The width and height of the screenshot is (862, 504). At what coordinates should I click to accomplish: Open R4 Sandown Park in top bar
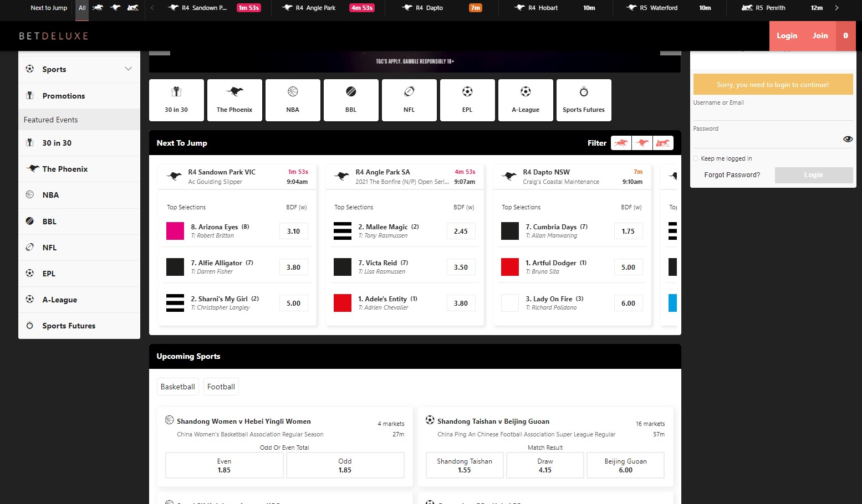click(x=214, y=8)
